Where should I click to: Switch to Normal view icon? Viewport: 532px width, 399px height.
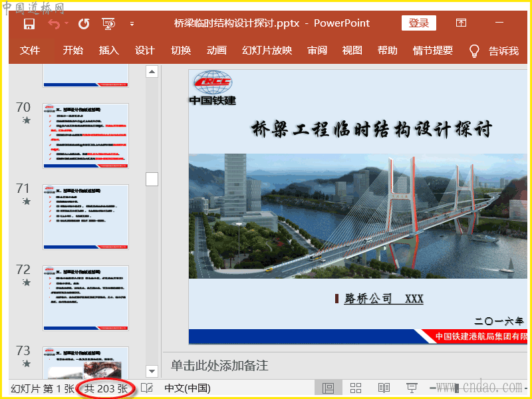(328, 388)
